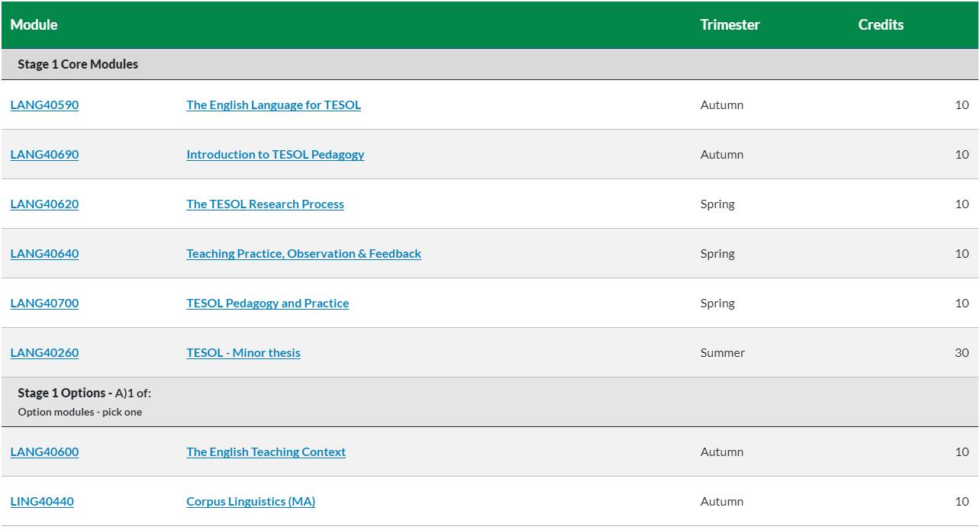This screenshot has height=530, width=980.
Task: View The English Teaching Context module
Action: pos(266,452)
